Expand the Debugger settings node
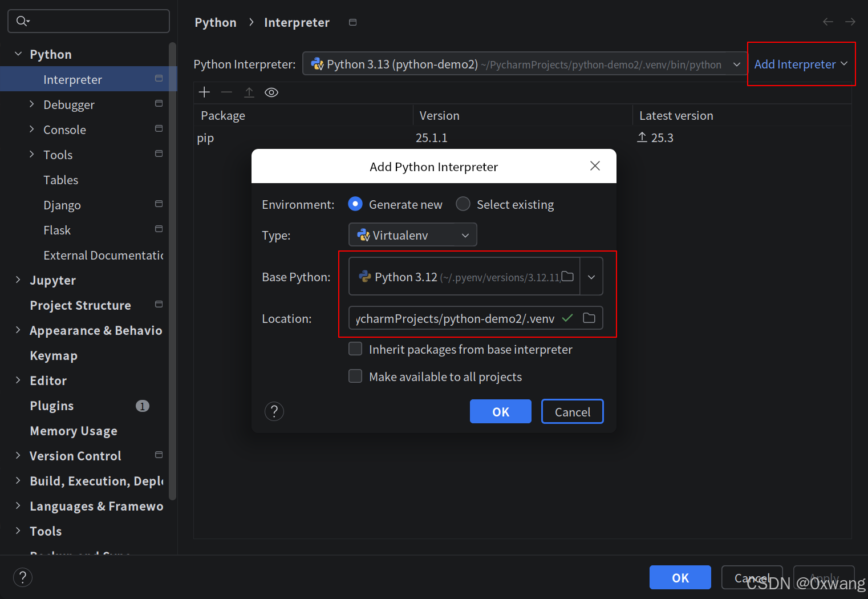868x599 pixels. pos(32,103)
